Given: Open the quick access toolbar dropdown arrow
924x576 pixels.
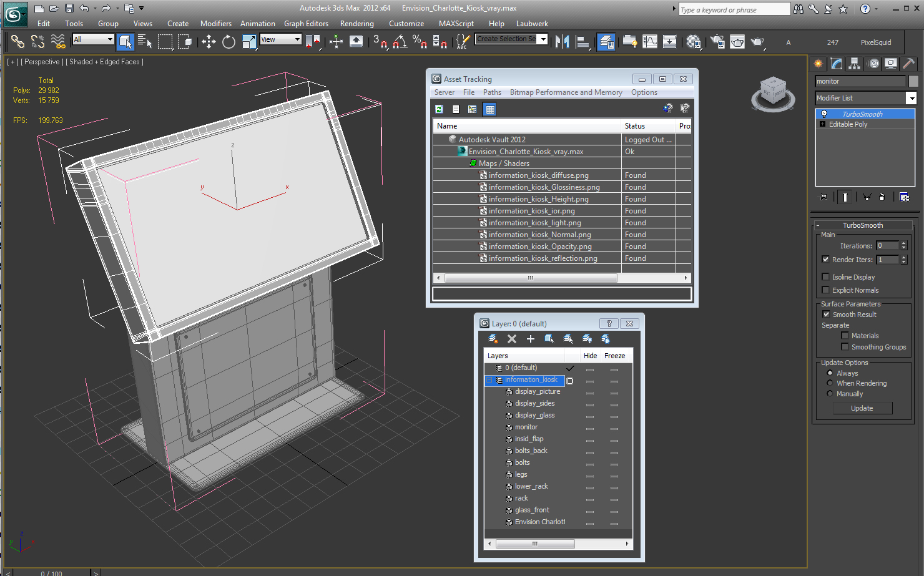Looking at the screenshot, I should (142, 8).
